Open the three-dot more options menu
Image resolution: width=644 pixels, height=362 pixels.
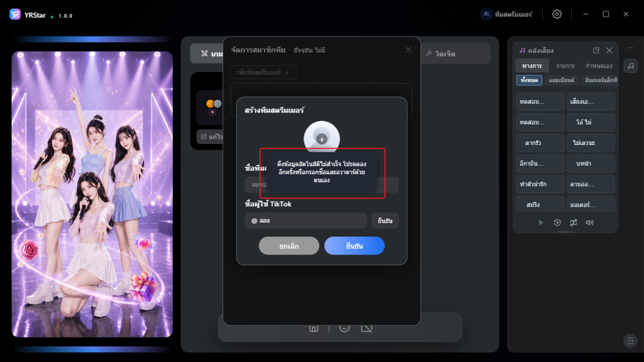click(631, 48)
